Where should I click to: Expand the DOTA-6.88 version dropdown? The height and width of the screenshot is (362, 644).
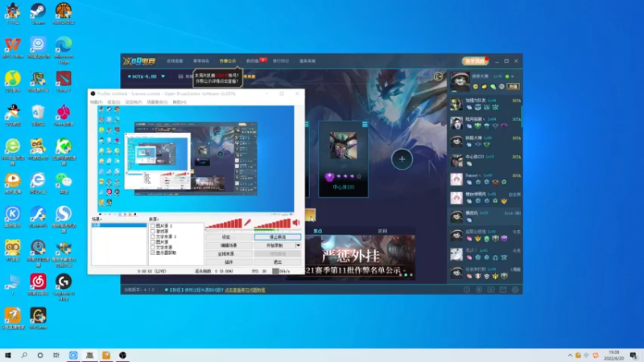coord(163,76)
